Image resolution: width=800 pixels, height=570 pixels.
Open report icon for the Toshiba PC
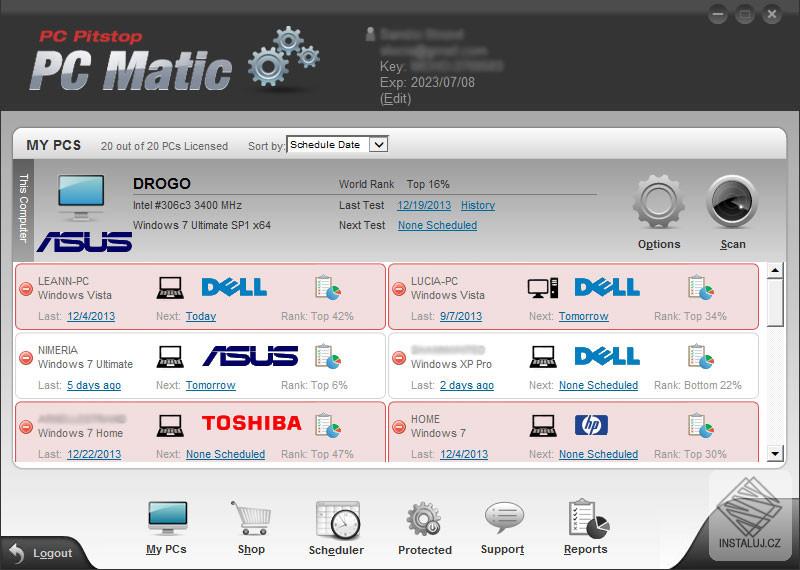coord(328,426)
